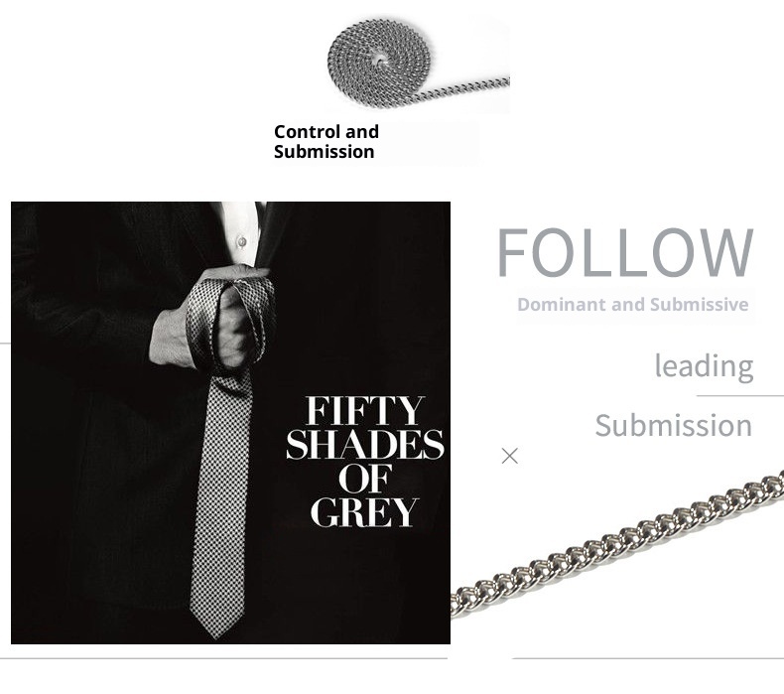Click the bold Control and Submission caption
This screenshot has width=784, height=694.
pyautogui.click(x=326, y=142)
